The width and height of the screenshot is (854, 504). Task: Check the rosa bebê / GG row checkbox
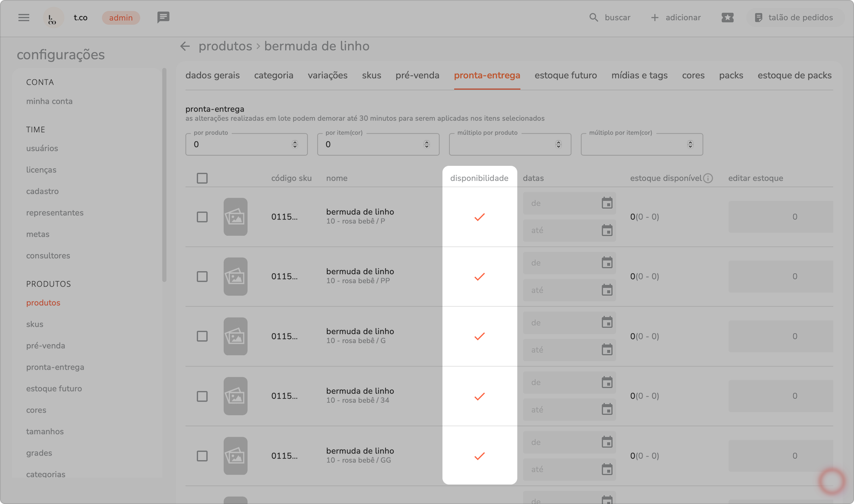202,456
